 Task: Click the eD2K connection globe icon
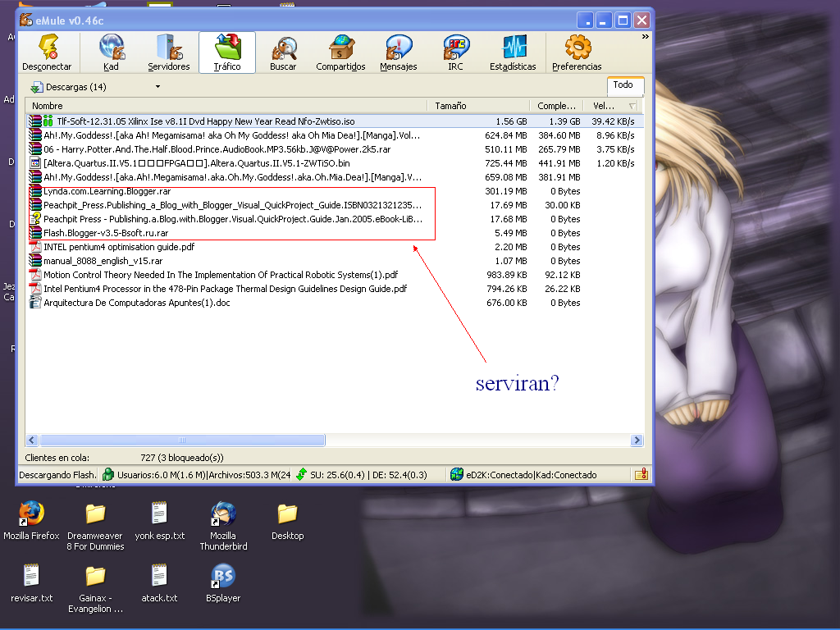456,474
